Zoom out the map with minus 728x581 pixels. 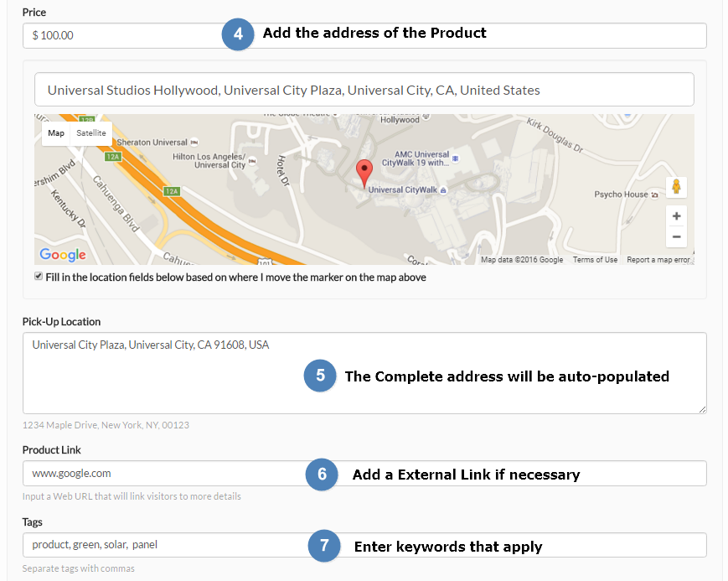pyautogui.click(x=676, y=236)
